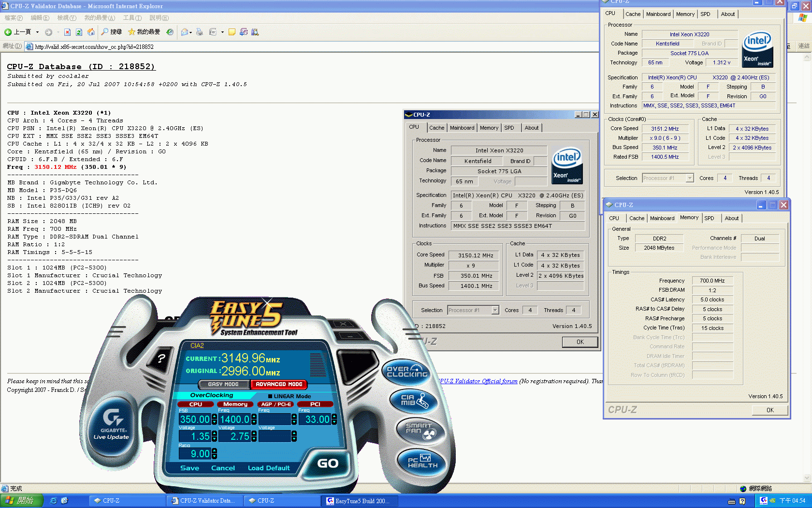Select the PCI category in EasyTune5
812x508 pixels.
click(x=315, y=404)
